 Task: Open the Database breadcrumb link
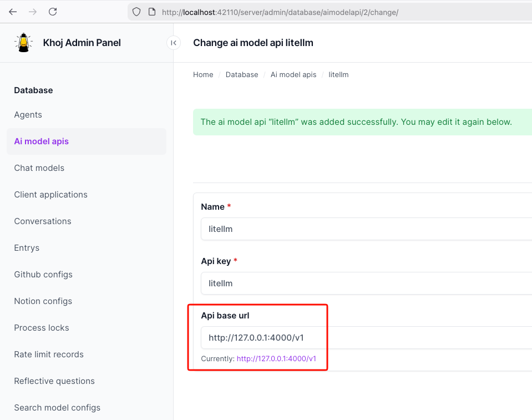(x=242, y=74)
